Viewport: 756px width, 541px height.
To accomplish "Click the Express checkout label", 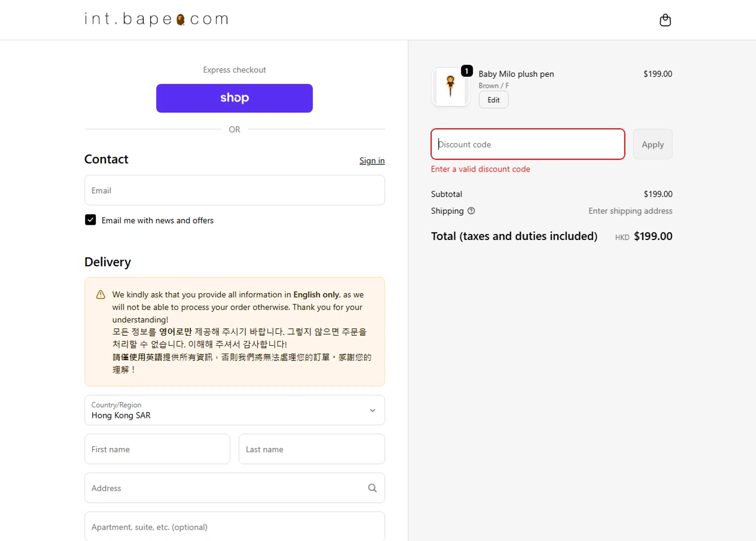I will 234,70.
